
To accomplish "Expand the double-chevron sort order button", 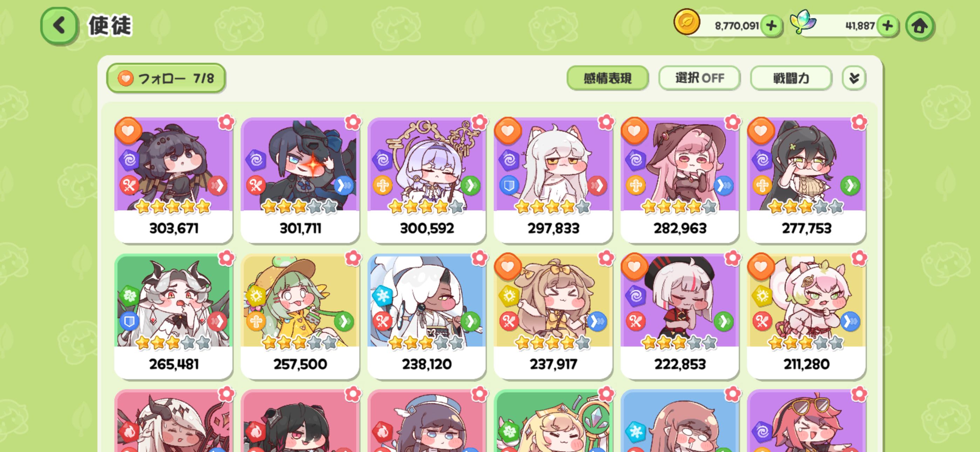I will (854, 78).
